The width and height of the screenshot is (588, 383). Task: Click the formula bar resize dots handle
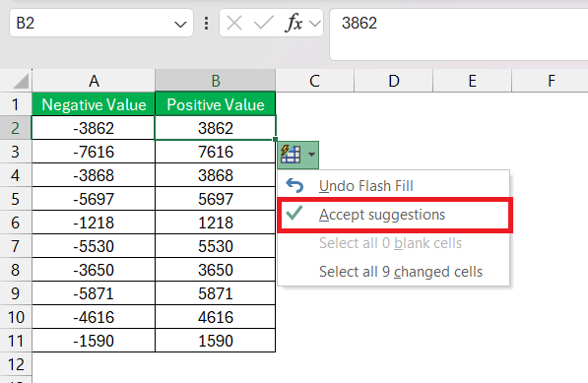click(x=206, y=24)
